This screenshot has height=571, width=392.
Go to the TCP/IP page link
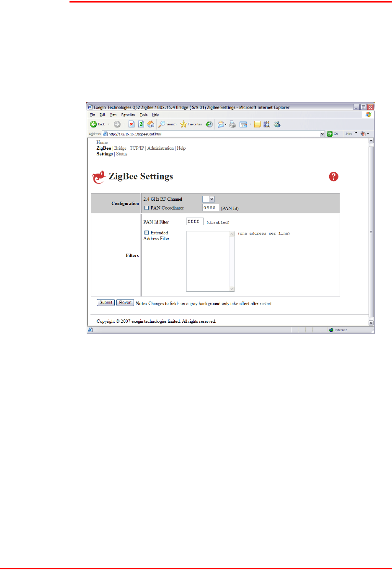point(137,148)
